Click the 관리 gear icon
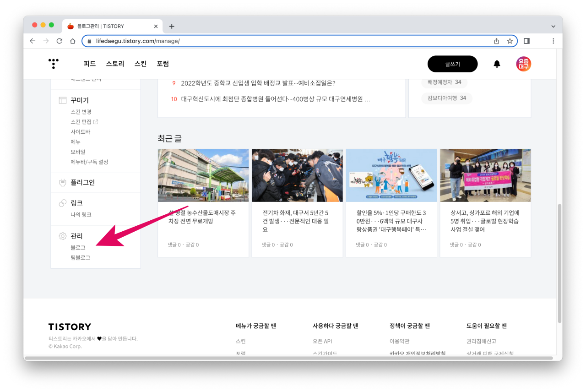 62,236
